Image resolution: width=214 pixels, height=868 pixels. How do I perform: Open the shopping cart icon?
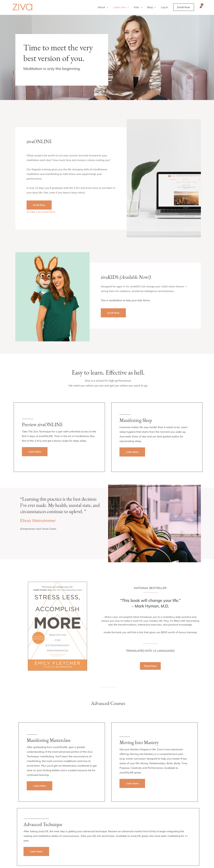[x=201, y=7]
